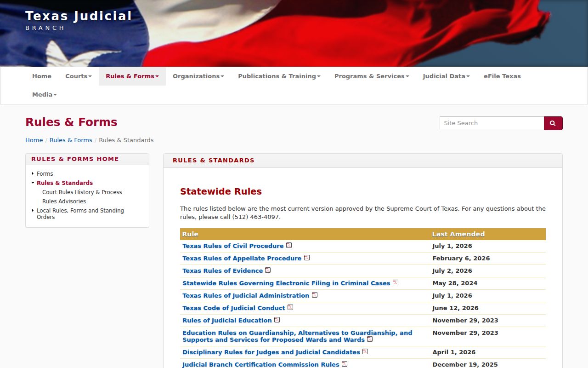Open Rules Advisories in the sidebar
588x368 pixels.
point(64,201)
